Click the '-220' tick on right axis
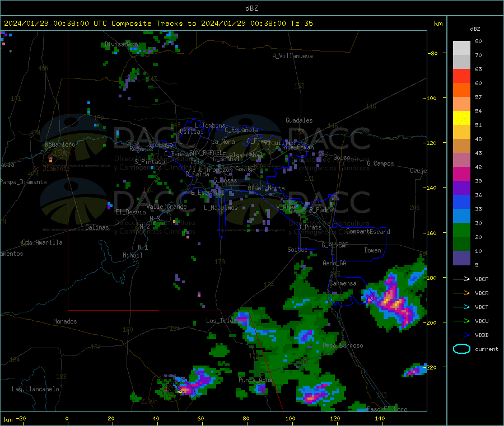 click(430, 367)
